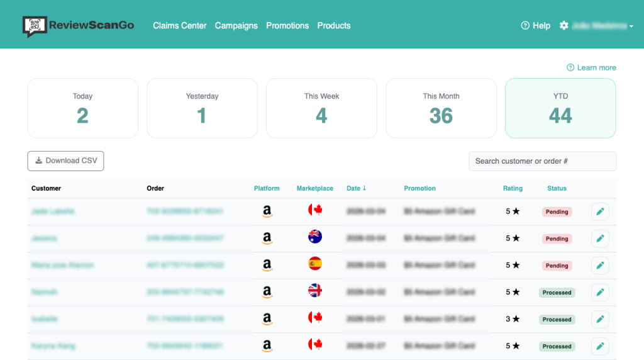This screenshot has width=644, height=360.
Task: Open the Claims Center menu
Action: tap(180, 26)
